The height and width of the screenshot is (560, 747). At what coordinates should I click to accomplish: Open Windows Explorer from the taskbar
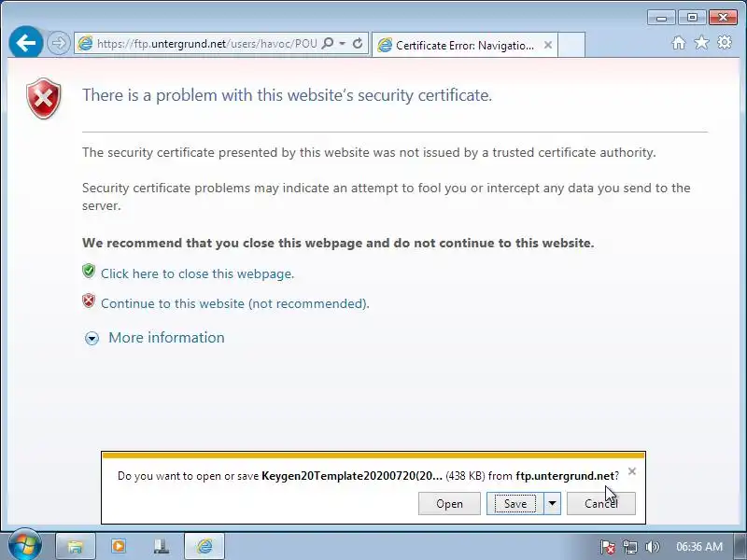[76, 546]
